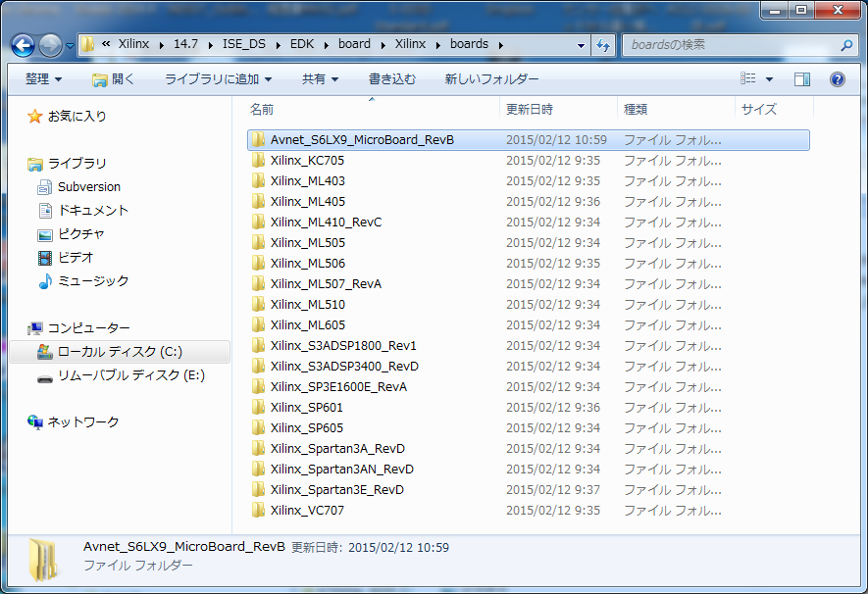Screen dimensions: 868x594
Task: Navigate to 14.7 in the address breadcrumb
Action: point(186,44)
